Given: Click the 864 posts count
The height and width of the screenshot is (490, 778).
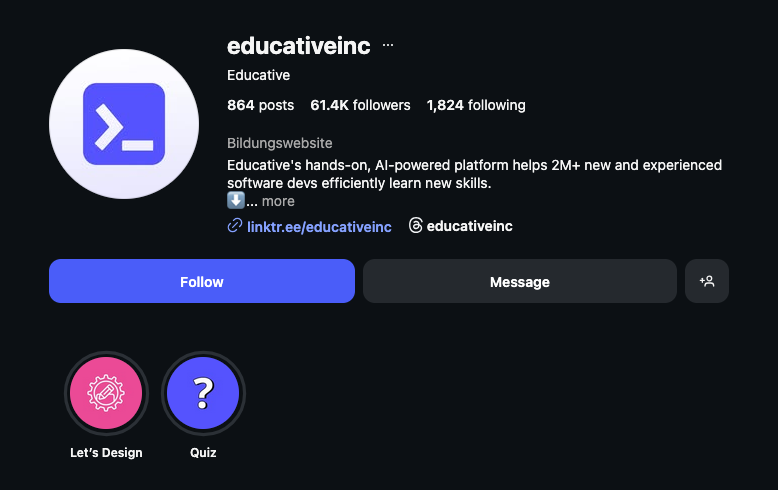Looking at the screenshot, I should coord(260,105).
